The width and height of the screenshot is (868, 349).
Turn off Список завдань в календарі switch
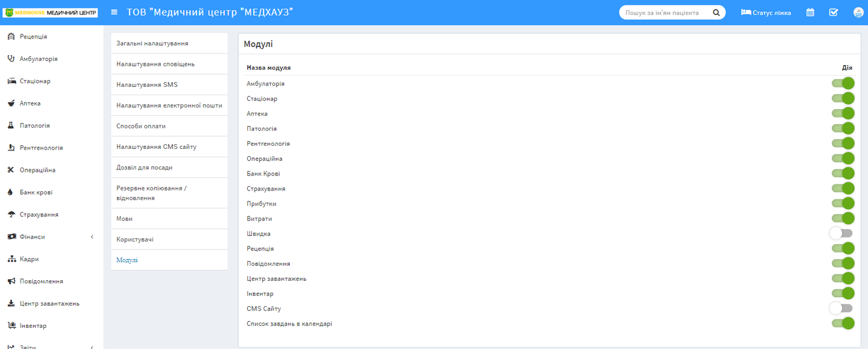tap(843, 324)
